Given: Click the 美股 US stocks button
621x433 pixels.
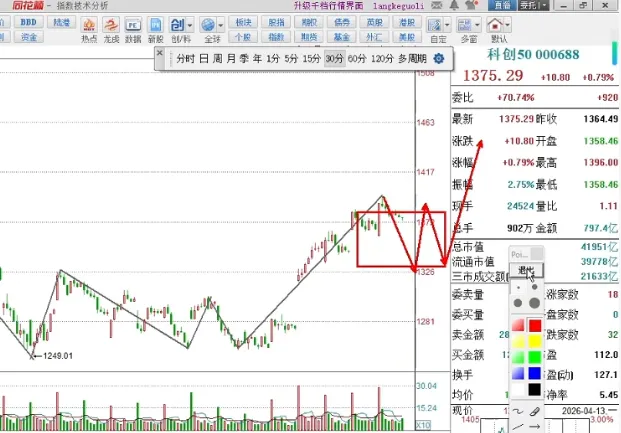Looking at the screenshot, I should pyautogui.click(x=407, y=37).
